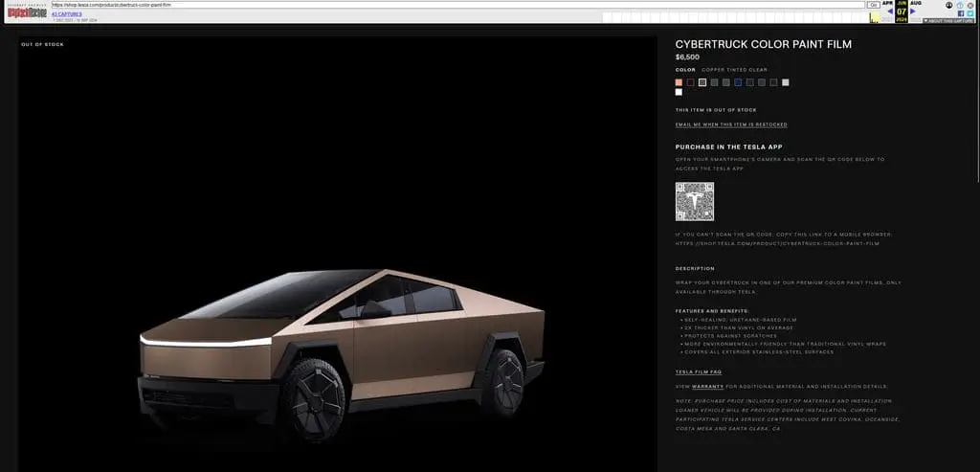980x472 pixels.
Task: Click the Description heading
Action: pyautogui.click(x=695, y=269)
